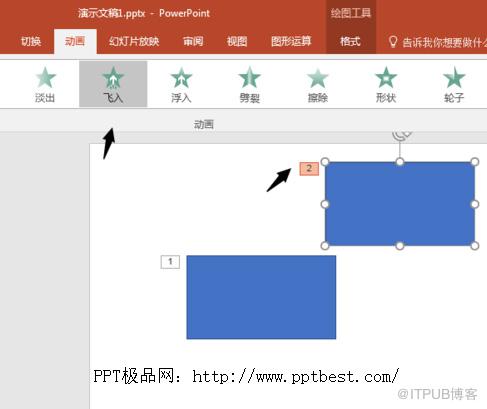Click the lightbulb tell-me icon
Screen dimensions: 487x409
pyautogui.click(x=393, y=42)
